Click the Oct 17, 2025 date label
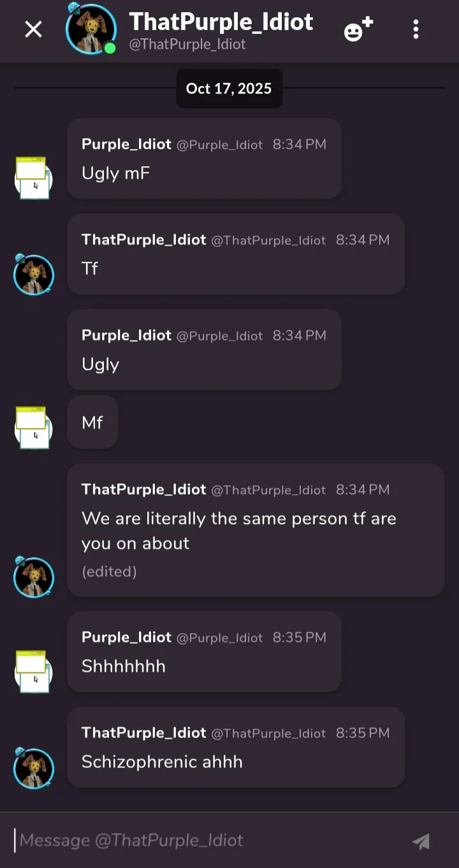The width and height of the screenshot is (459, 868). point(229,89)
